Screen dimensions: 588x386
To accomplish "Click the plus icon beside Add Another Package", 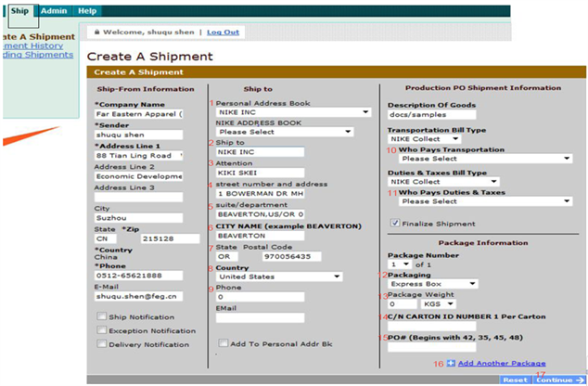I will [x=452, y=364].
